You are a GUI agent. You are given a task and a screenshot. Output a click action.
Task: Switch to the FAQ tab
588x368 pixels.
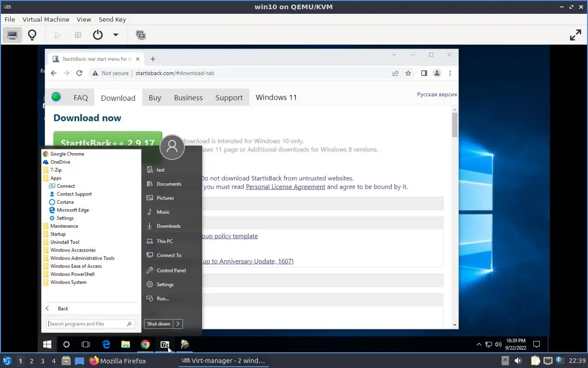coord(80,98)
